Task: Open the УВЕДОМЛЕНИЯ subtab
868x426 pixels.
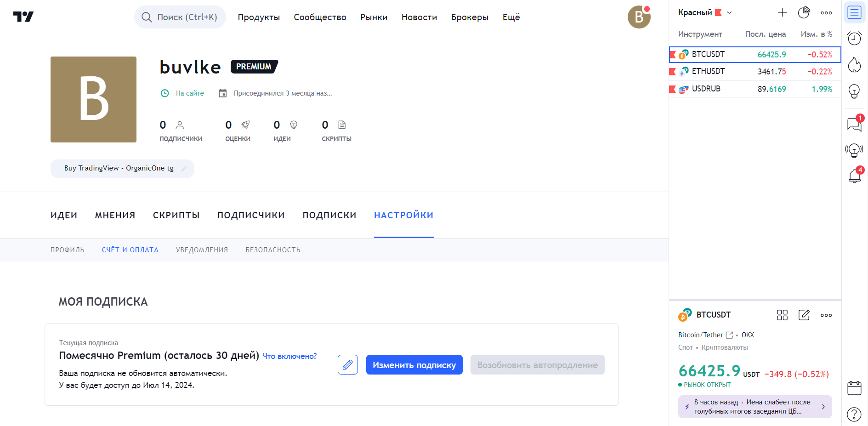Action: (202, 250)
